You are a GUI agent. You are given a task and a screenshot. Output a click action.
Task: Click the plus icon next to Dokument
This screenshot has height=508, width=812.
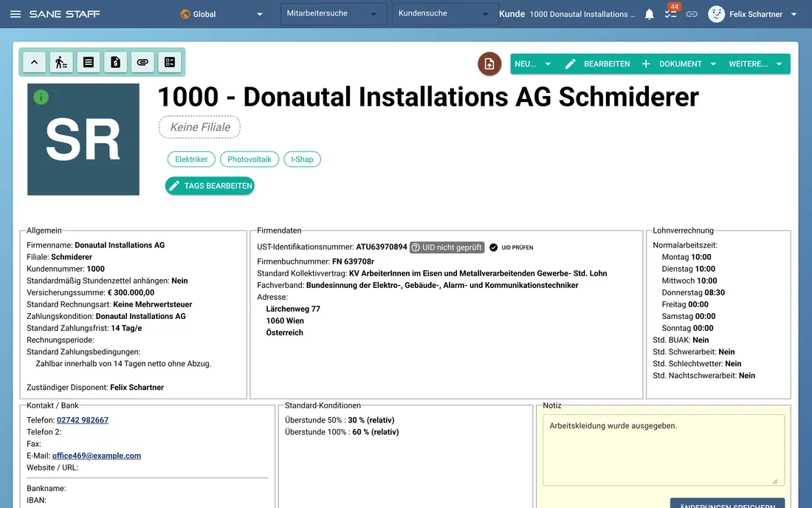pyautogui.click(x=646, y=63)
